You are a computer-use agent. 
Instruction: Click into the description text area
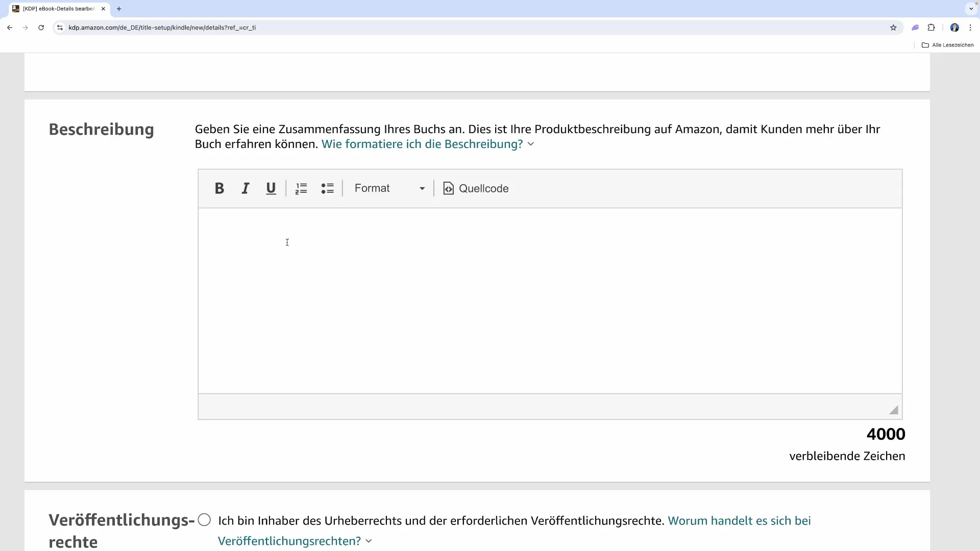point(550,300)
